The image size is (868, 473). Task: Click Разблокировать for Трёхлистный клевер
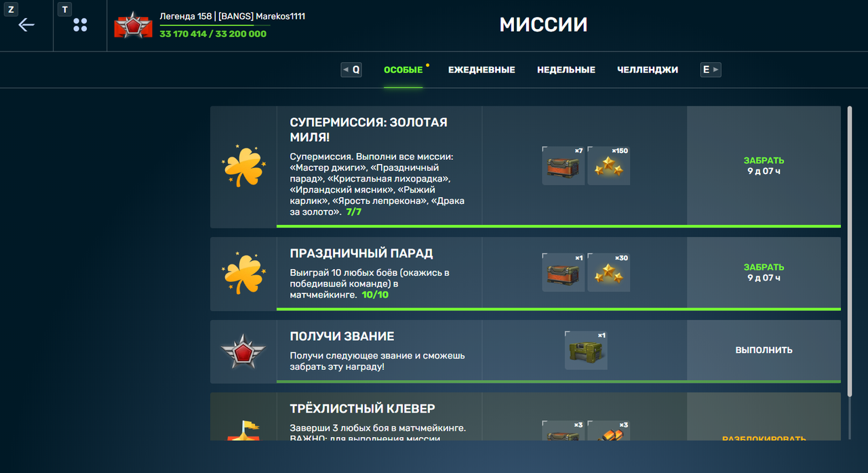[x=764, y=439]
